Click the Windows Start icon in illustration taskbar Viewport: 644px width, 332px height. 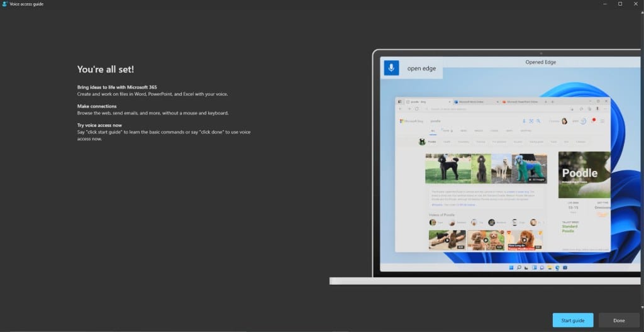click(x=511, y=268)
